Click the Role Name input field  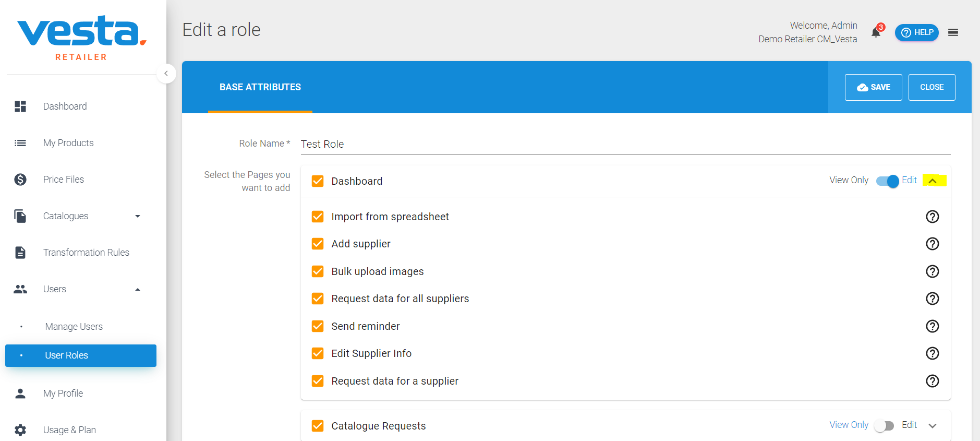tap(625, 144)
